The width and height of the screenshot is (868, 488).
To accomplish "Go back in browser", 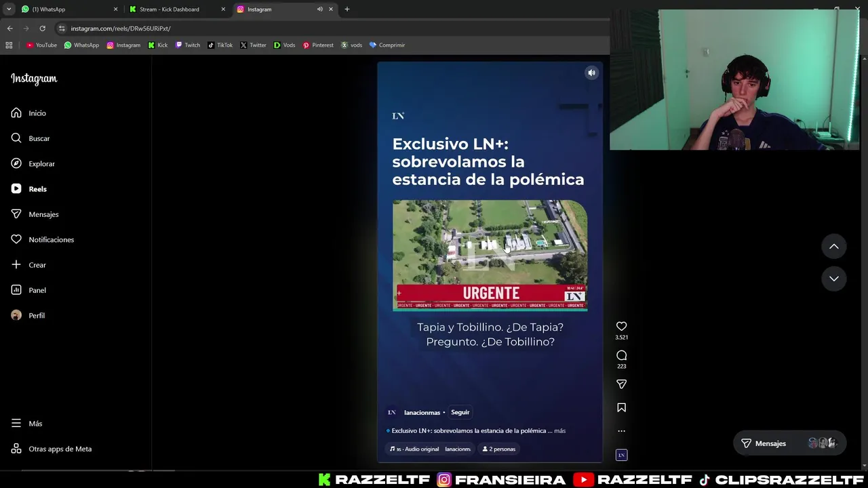I will [9, 28].
